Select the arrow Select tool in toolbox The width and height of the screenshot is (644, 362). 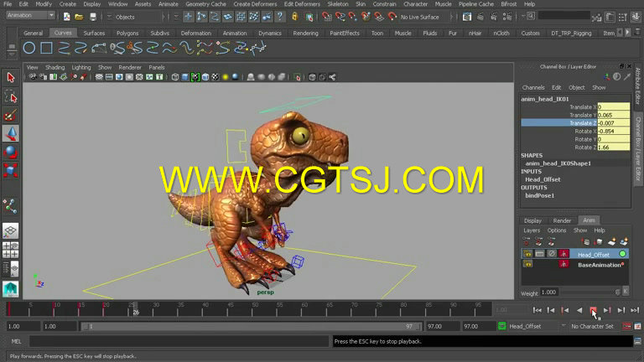tap(11, 77)
